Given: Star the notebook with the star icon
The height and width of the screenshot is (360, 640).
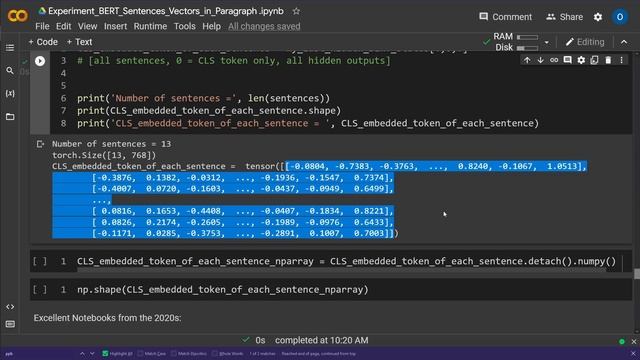Looking at the screenshot, I should tap(296, 11).
